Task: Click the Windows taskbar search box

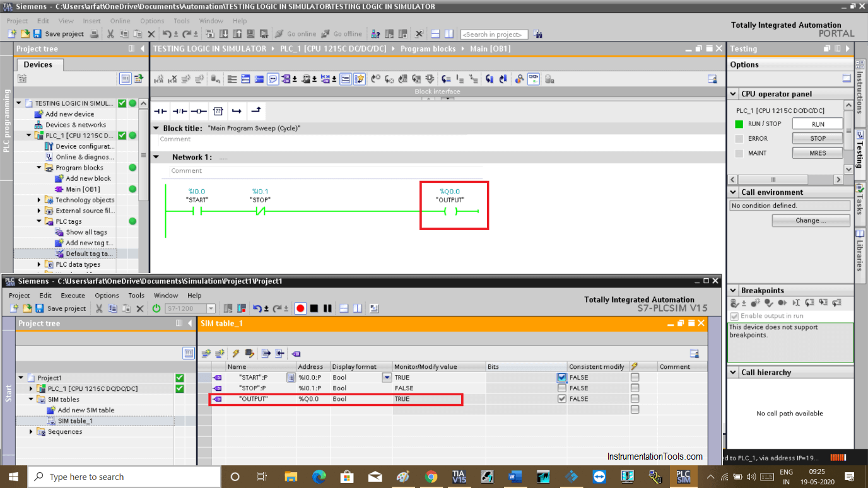Action: pos(124,477)
